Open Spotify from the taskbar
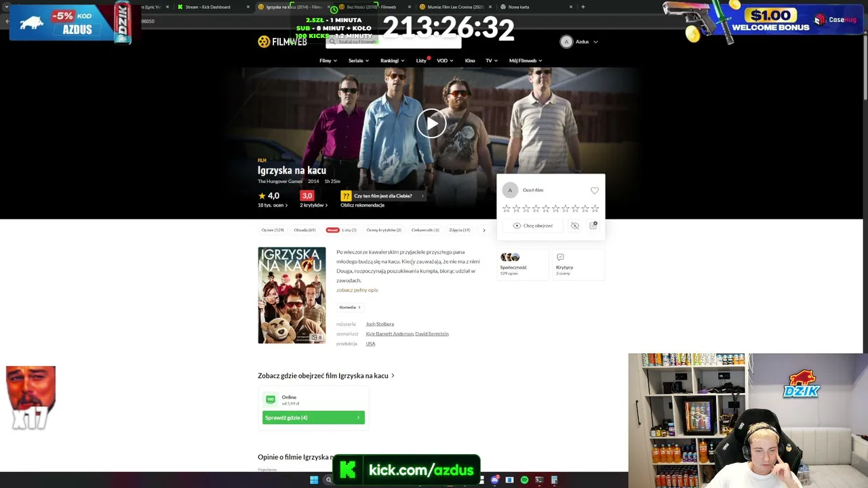868x488 pixels. point(524,481)
